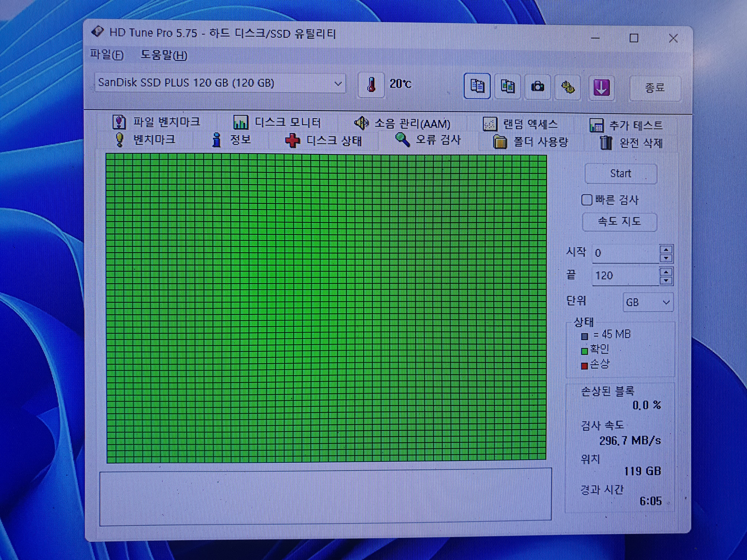Click the 시작 value input field
Image resolution: width=747 pixels, height=560 pixels.
tap(625, 253)
